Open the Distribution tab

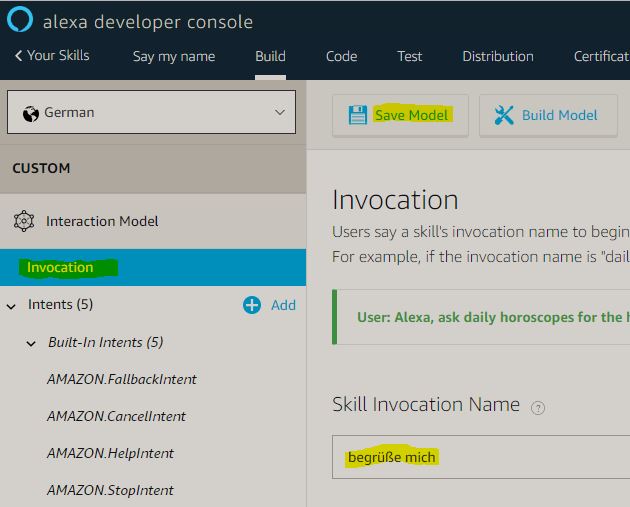point(497,56)
